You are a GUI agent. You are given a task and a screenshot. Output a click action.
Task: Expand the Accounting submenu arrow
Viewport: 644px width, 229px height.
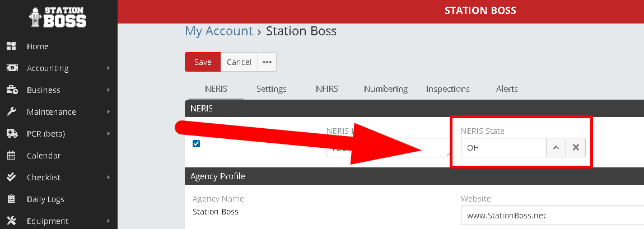click(x=108, y=68)
